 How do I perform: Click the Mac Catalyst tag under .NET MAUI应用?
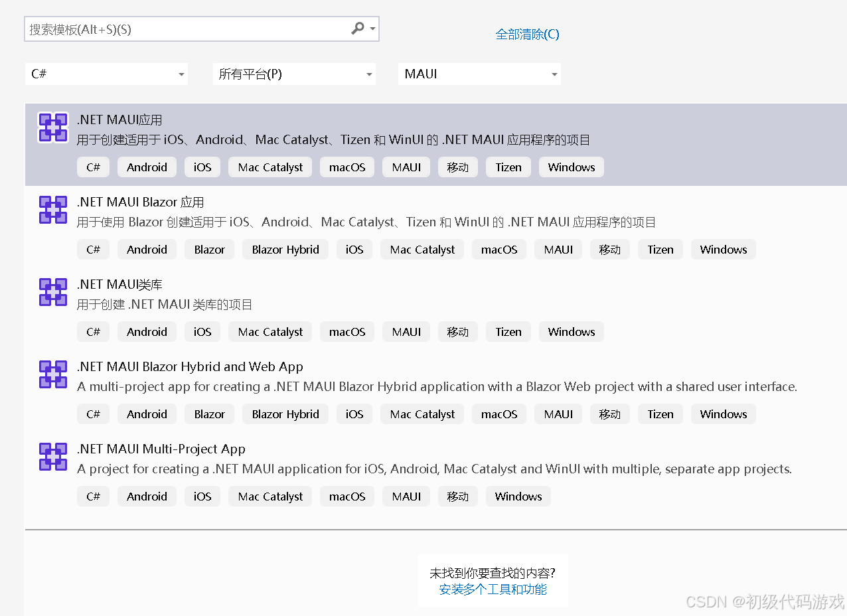click(270, 167)
